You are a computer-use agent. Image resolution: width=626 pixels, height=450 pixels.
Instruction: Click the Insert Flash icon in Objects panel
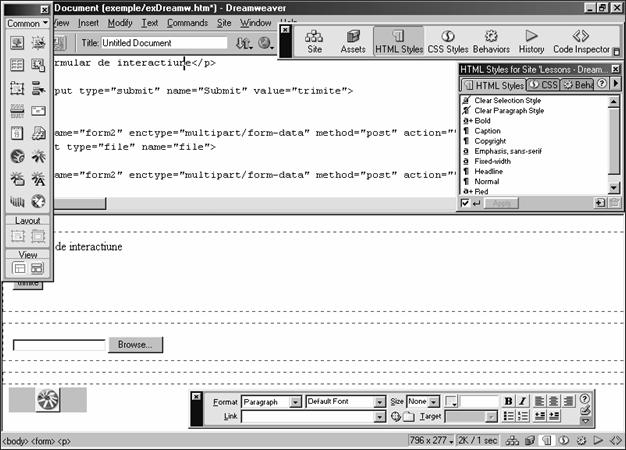38,157
